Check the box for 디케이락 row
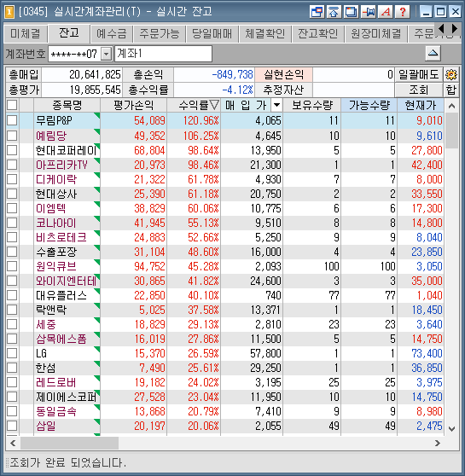The image size is (465, 476). [x=12, y=179]
